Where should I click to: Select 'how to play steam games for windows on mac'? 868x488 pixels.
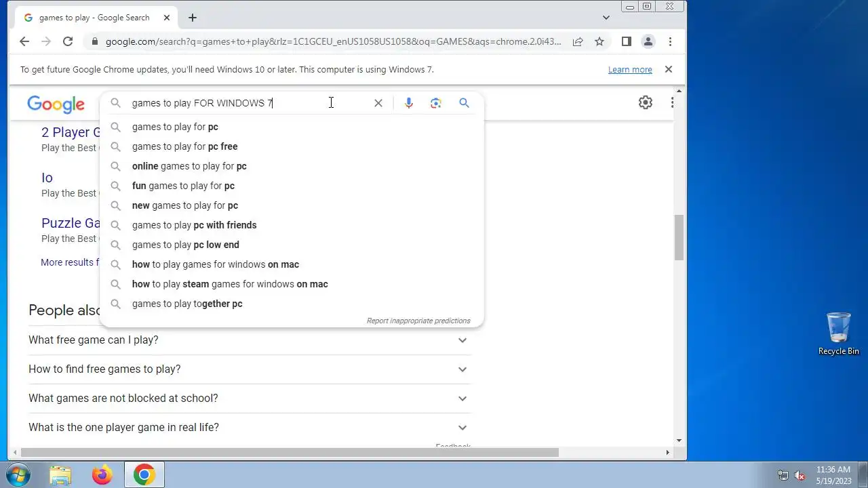point(292,284)
